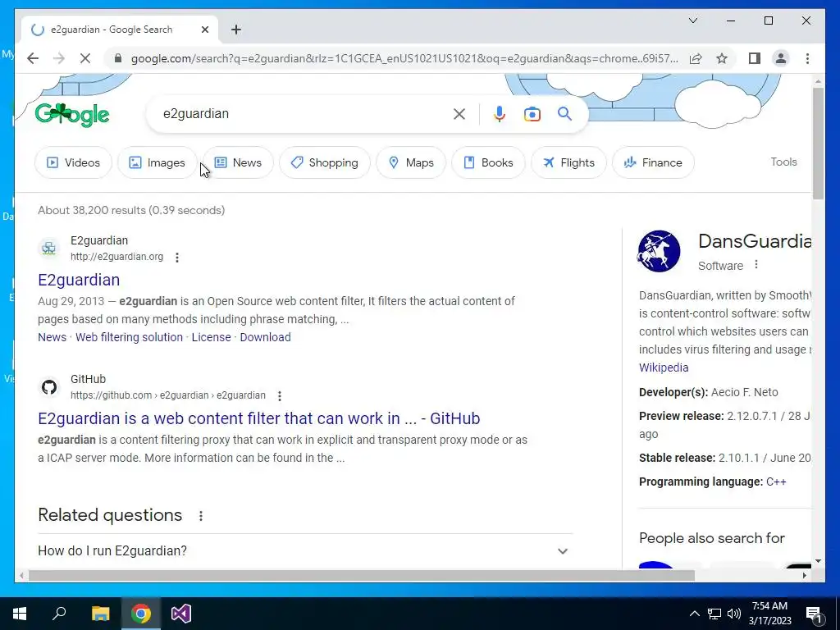Clear the search box with the X icon
The width and height of the screenshot is (840, 630).
coord(459,114)
